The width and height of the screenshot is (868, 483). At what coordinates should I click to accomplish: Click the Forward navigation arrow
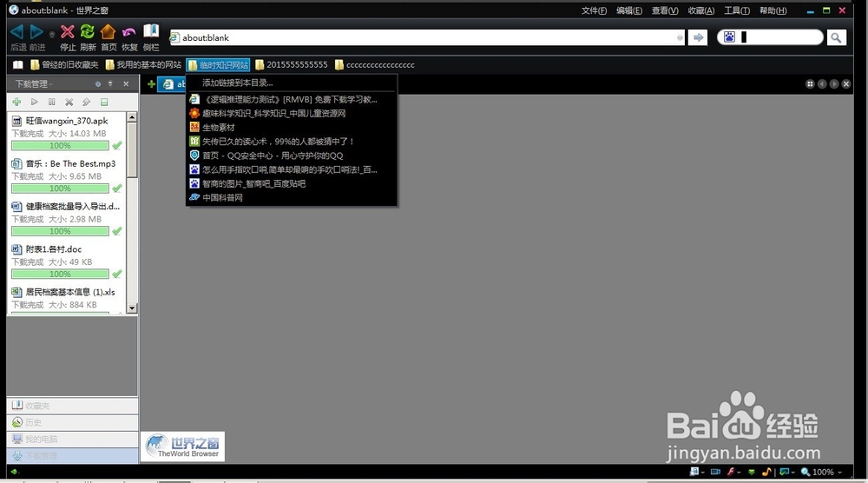[36, 32]
